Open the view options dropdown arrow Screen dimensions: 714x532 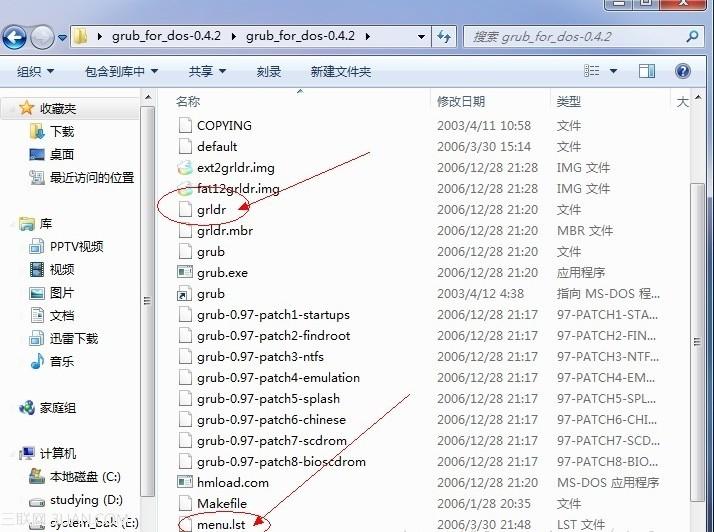pos(613,72)
